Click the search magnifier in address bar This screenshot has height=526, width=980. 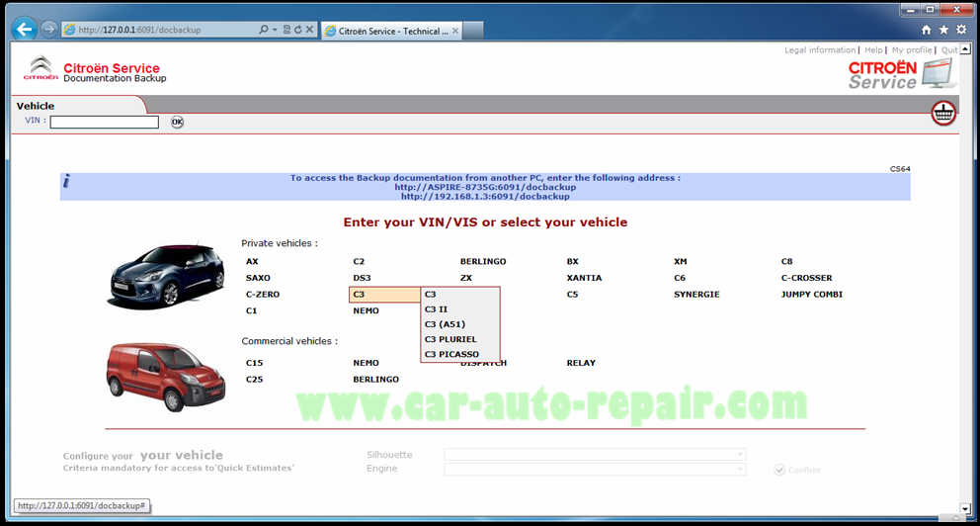[x=264, y=30]
